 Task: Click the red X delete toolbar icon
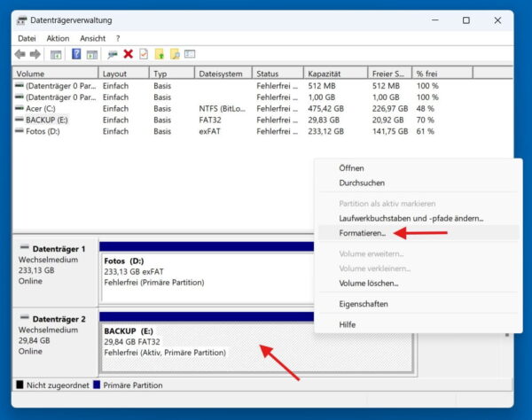pyautogui.click(x=129, y=54)
